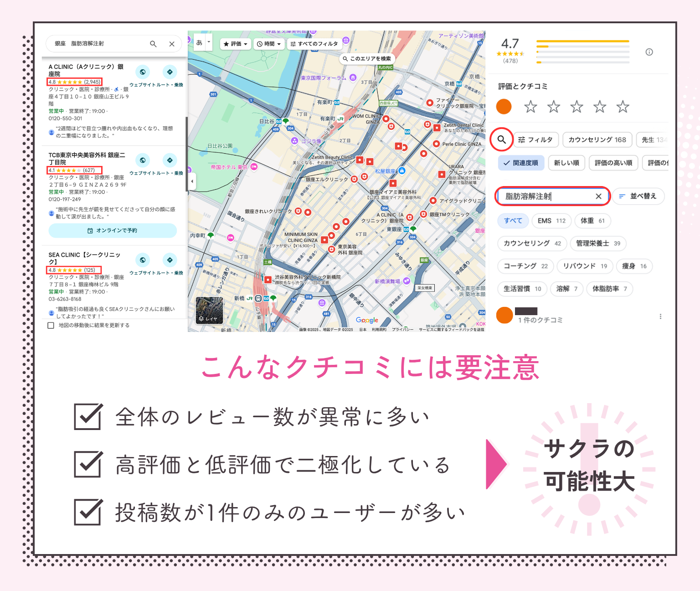The image size is (700, 591).
Task: Click the ゴジラ像 landmark pin
Action: tap(294, 140)
